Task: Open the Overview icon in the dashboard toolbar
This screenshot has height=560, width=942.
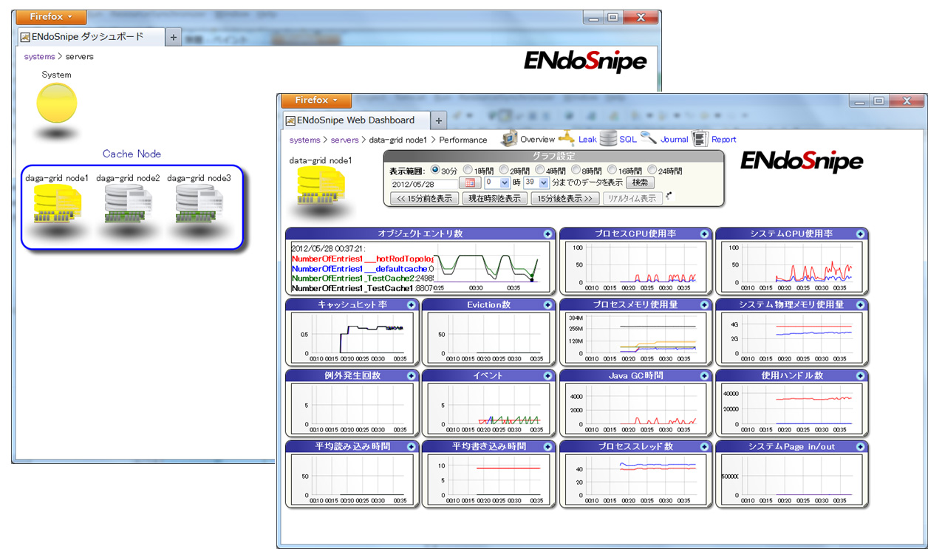Action: tap(510, 138)
